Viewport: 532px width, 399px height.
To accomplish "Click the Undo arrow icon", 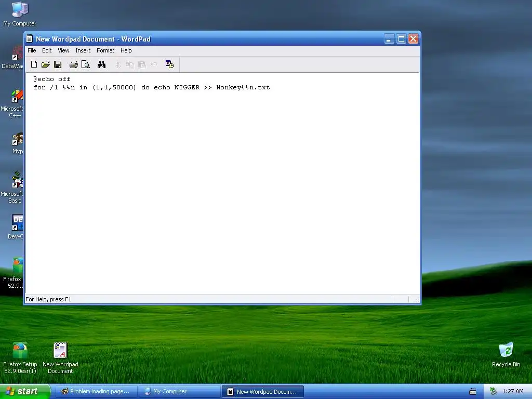I will click(154, 64).
